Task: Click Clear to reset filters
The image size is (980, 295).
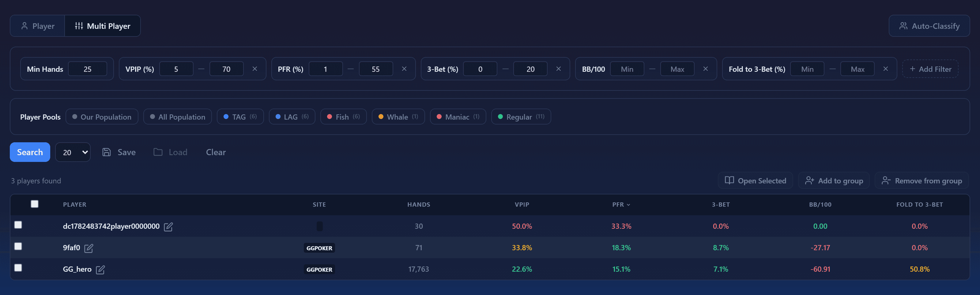Action: click(x=216, y=152)
